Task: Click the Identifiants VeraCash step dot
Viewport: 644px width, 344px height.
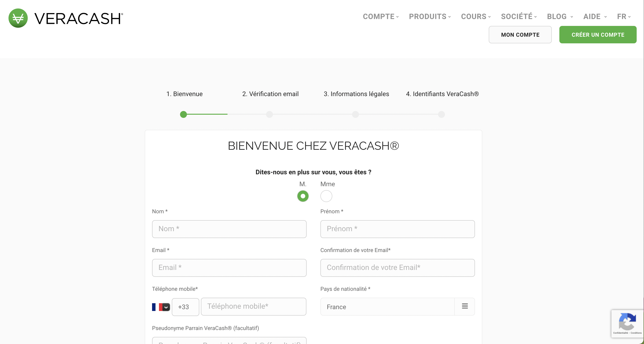Action: point(441,114)
